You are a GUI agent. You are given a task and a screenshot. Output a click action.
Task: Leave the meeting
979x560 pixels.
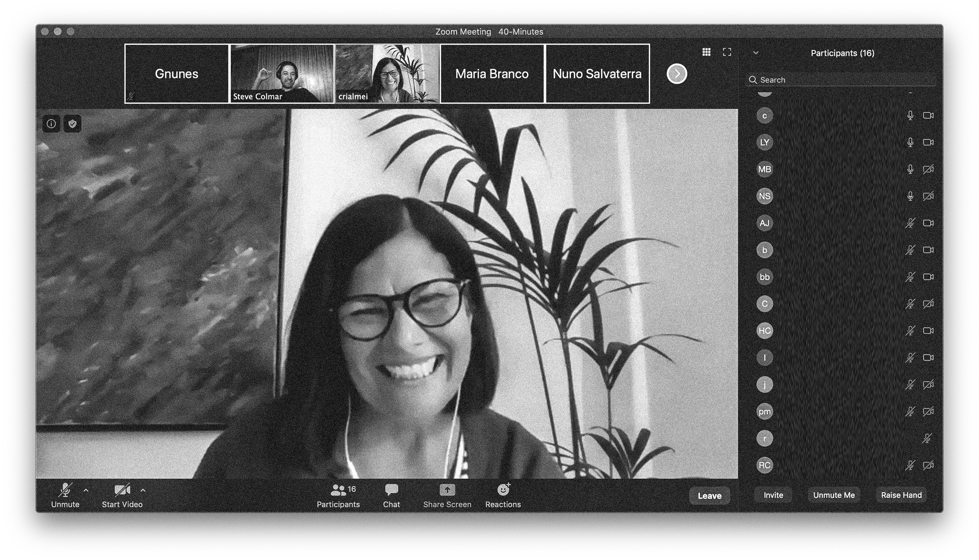pos(709,495)
